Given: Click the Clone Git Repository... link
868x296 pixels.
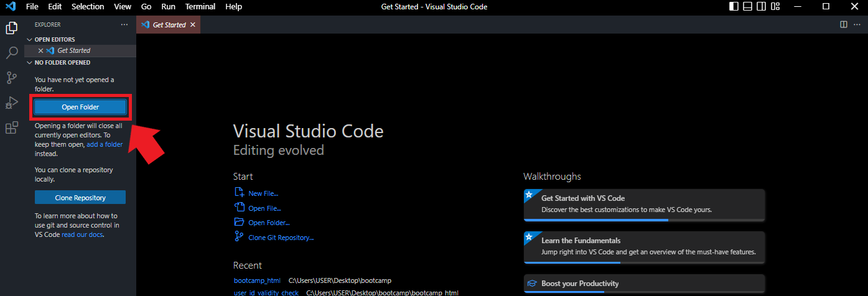Looking at the screenshot, I should click(x=281, y=237).
